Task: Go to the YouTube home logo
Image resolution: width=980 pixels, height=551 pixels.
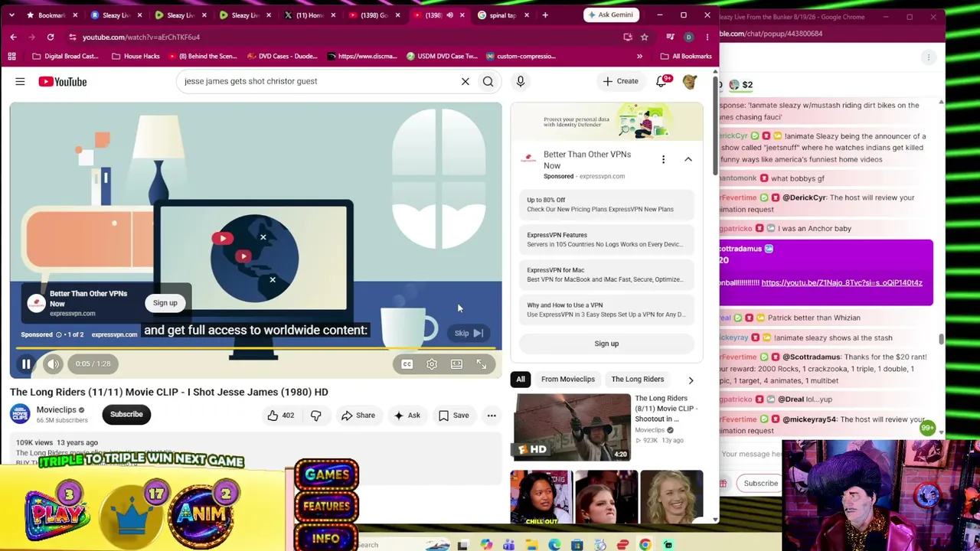Action: point(63,81)
